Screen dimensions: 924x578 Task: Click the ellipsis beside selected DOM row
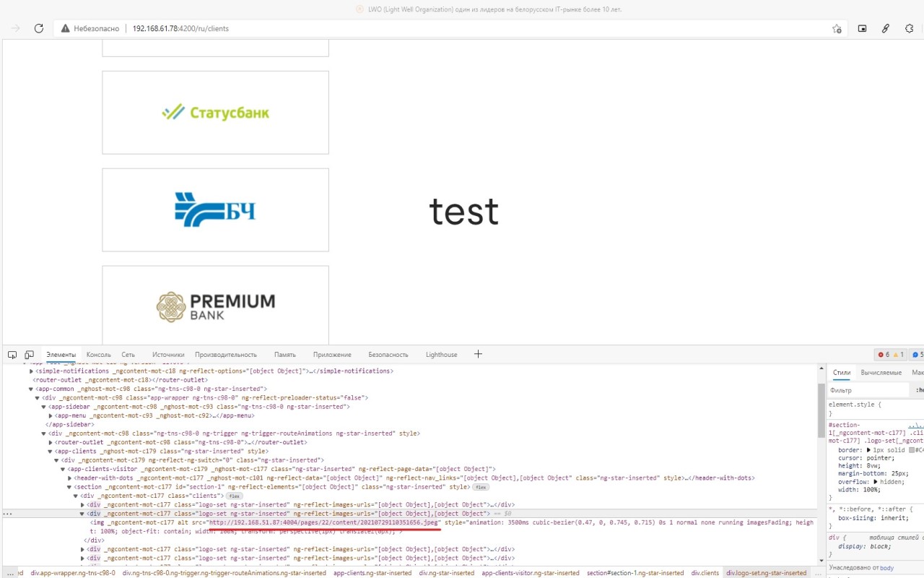(x=8, y=514)
